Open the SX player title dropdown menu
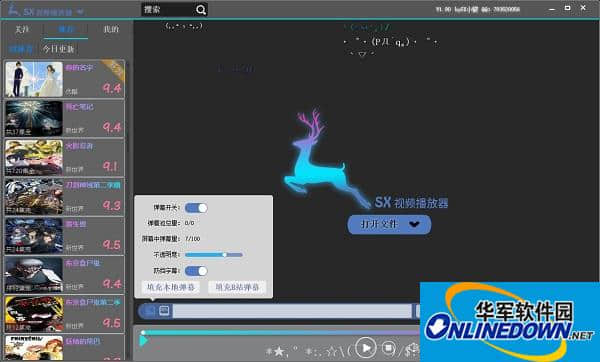This screenshot has height=362, width=600. click(x=80, y=12)
